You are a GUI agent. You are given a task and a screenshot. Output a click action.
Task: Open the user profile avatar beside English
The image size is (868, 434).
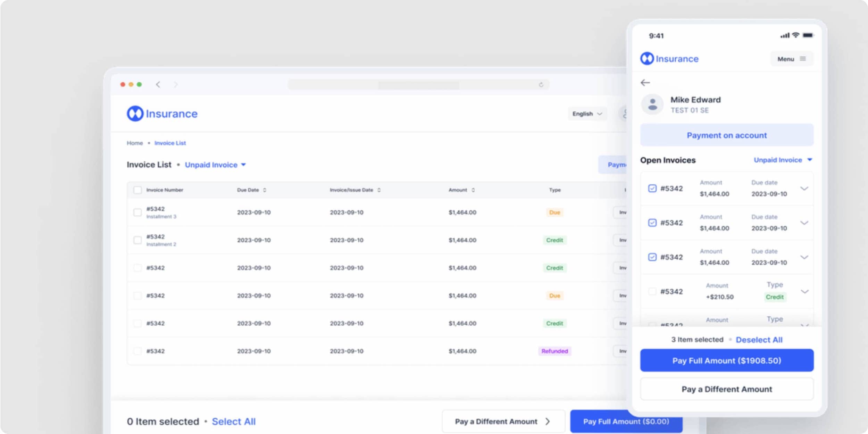click(623, 114)
